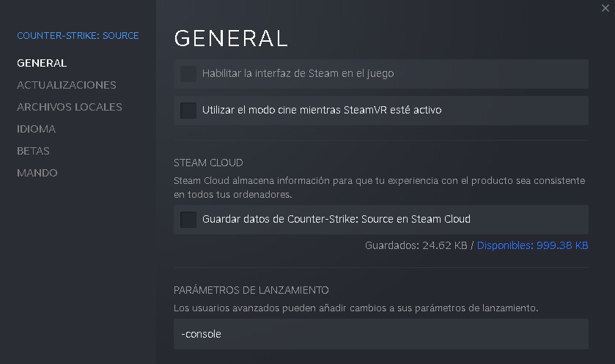Click the 'Guardar datos de Counter-Strike: Source' label
The height and width of the screenshot is (364, 615).
coord(336,219)
